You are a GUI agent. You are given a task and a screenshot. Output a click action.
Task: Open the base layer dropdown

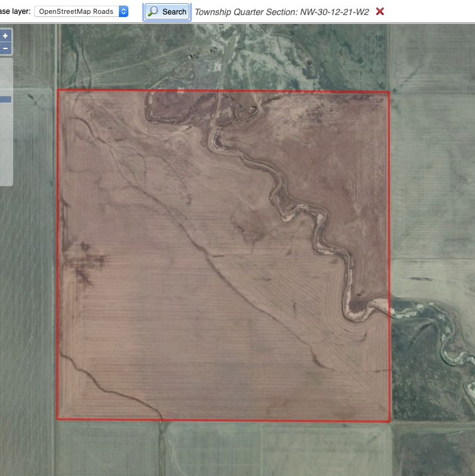[x=81, y=11]
